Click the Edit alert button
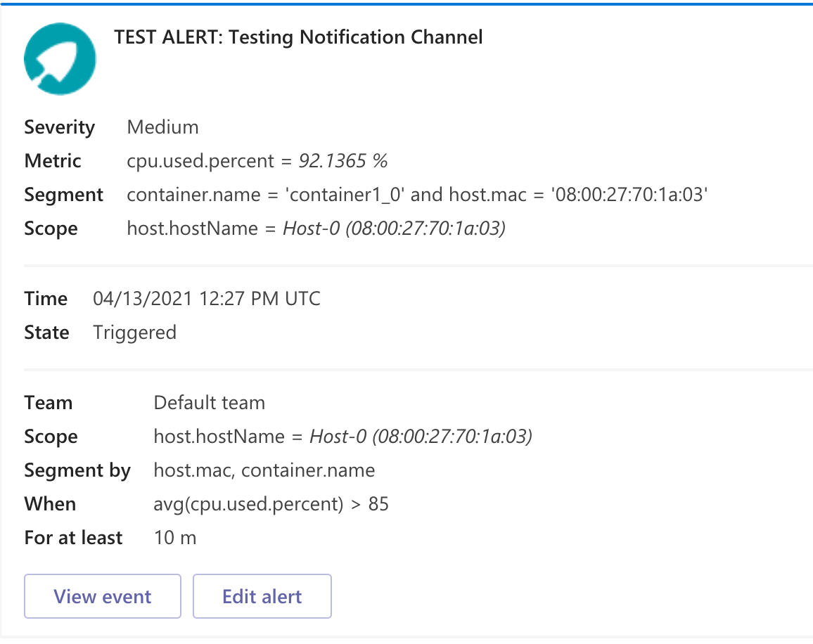Screen dimensions: 813x644 click(x=262, y=596)
